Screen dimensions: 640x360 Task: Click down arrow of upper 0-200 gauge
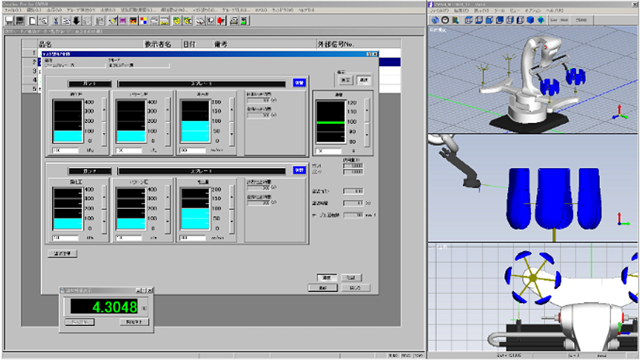point(232,133)
